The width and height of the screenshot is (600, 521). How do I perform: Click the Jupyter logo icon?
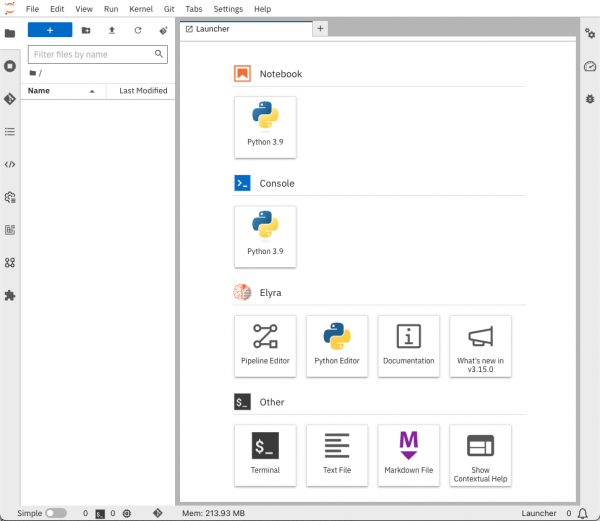[10, 8]
